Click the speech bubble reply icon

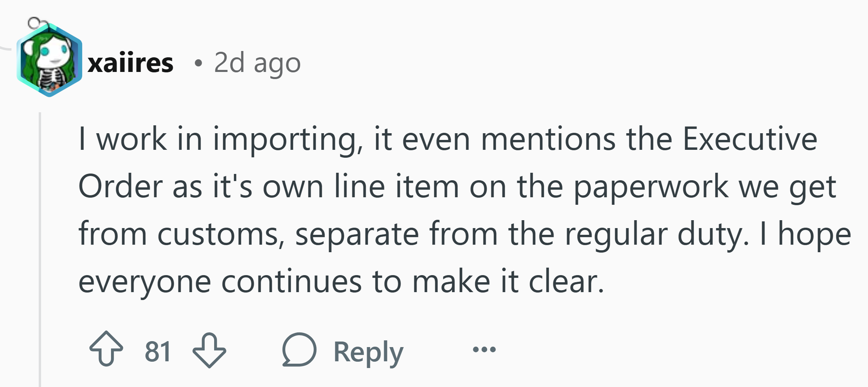point(299,349)
